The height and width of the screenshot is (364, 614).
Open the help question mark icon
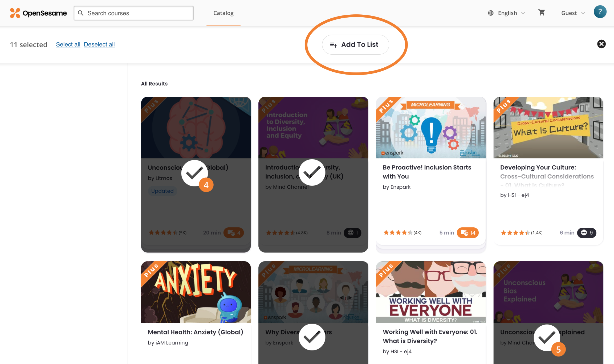(x=600, y=12)
